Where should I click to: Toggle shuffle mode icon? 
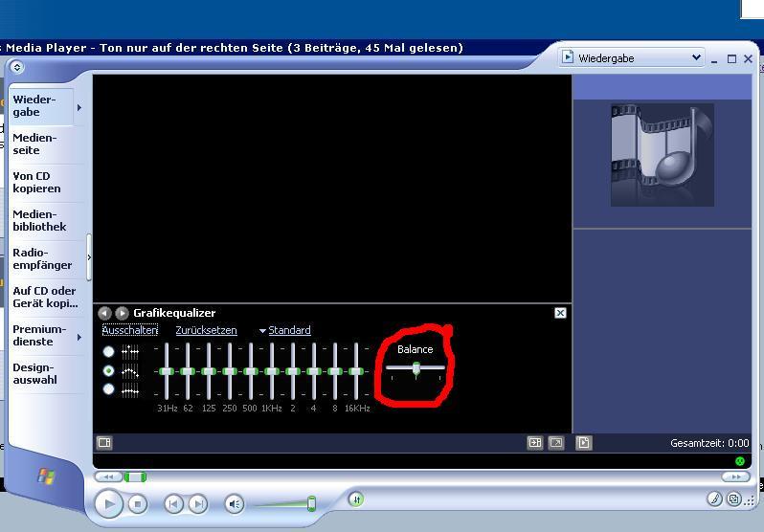(356, 499)
